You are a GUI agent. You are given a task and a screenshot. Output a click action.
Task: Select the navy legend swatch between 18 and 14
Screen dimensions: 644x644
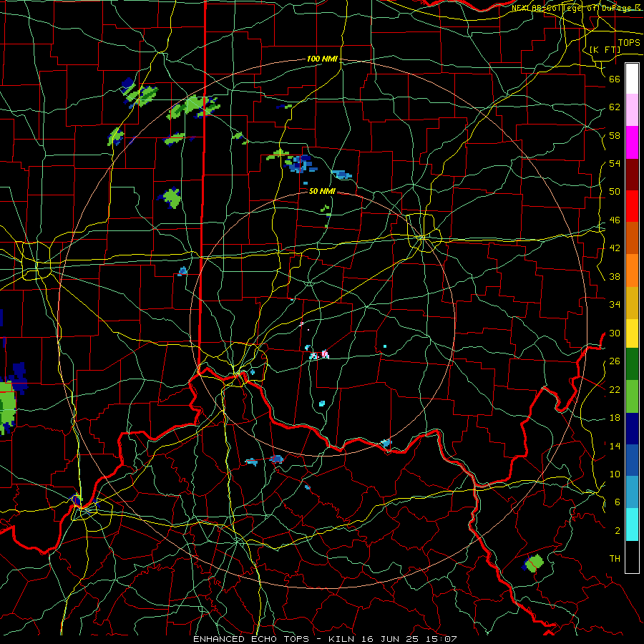[632, 429]
